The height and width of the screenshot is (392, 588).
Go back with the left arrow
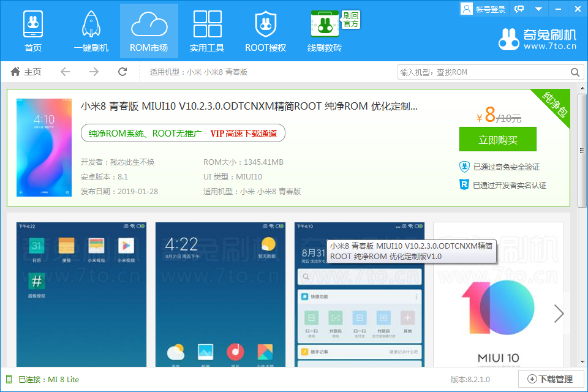pyautogui.click(x=65, y=72)
